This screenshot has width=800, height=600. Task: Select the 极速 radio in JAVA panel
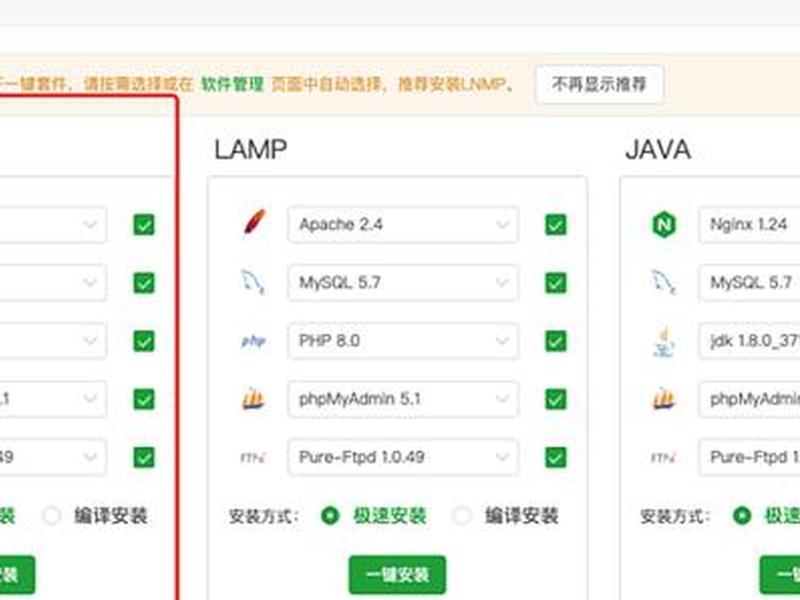pyautogui.click(x=742, y=516)
